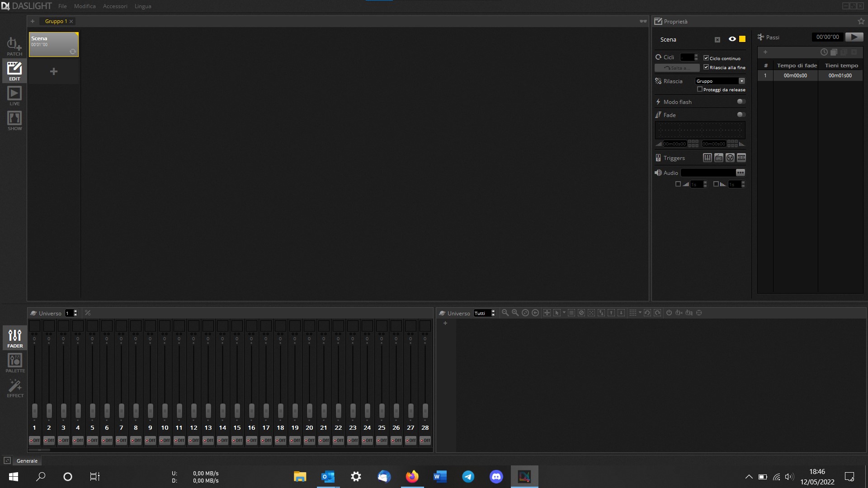This screenshot has height=488, width=868.
Task: Toggle channel 1 Off button
Action: (x=34, y=440)
